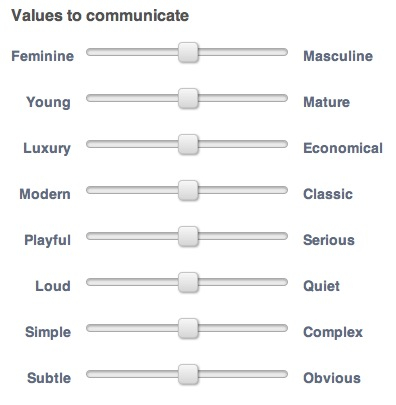
Task: Click the Loud label
Action: coord(53,286)
